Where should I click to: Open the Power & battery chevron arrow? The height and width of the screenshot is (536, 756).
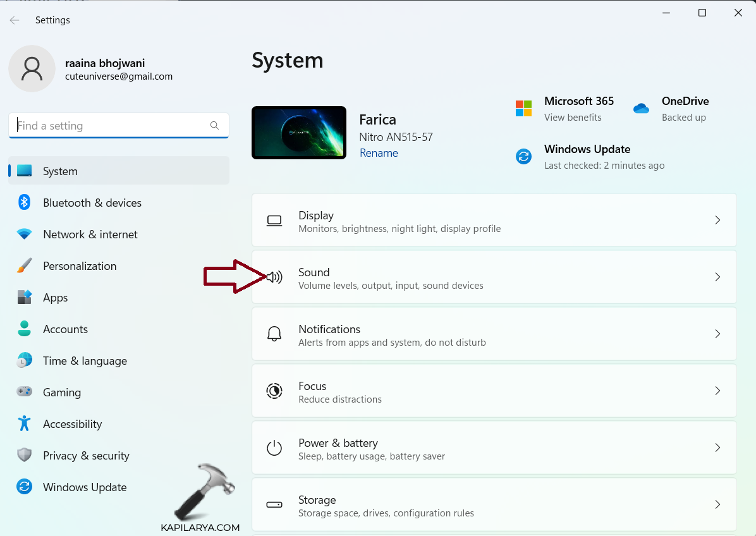(717, 448)
